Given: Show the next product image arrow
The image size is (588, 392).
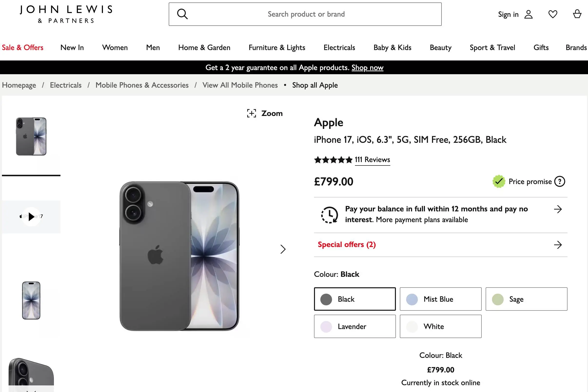Looking at the screenshot, I should (283, 249).
